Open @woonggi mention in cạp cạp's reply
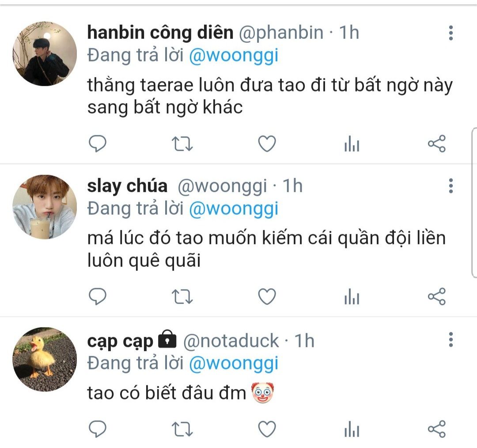 234,364
